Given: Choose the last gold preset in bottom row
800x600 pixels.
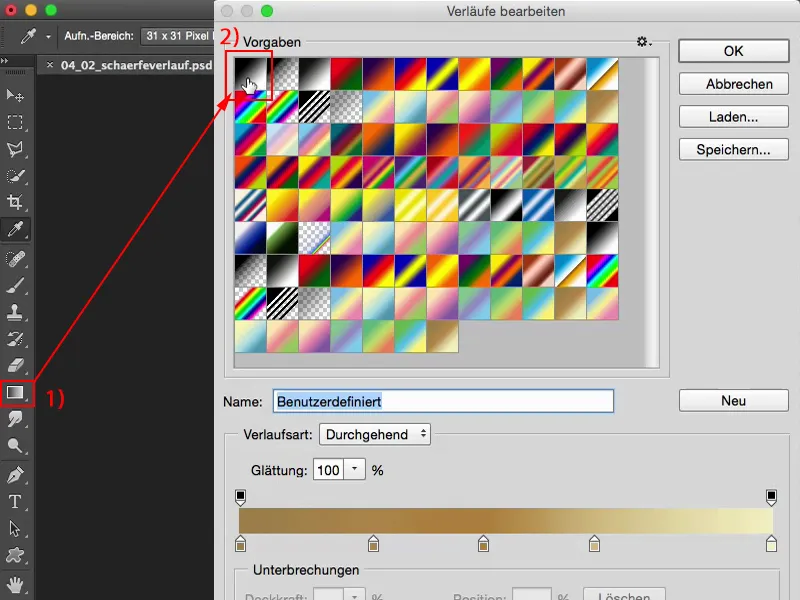Looking at the screenshot, I should (x=442, y=336).
